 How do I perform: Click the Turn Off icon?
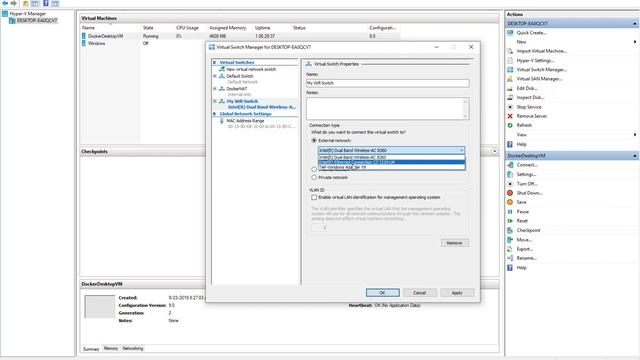click(x=510, y=184)
